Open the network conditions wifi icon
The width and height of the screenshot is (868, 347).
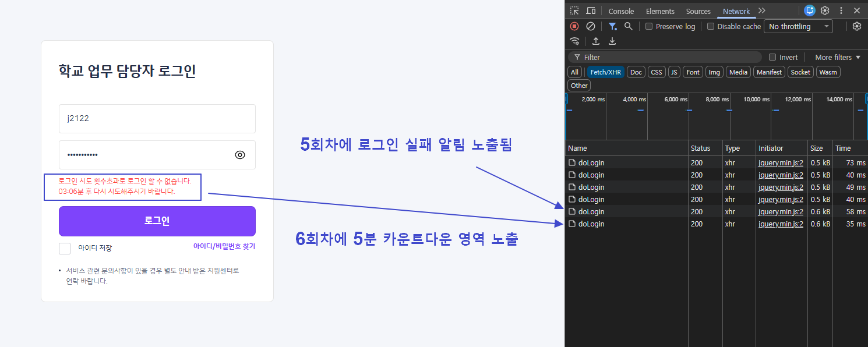click(575, 41)
